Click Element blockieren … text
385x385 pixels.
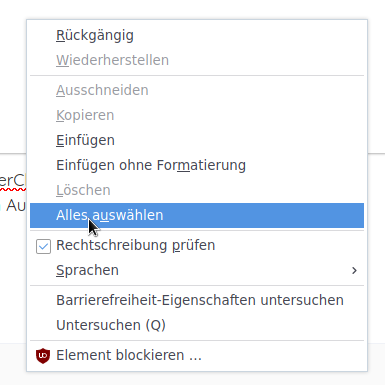pos(129,355)
